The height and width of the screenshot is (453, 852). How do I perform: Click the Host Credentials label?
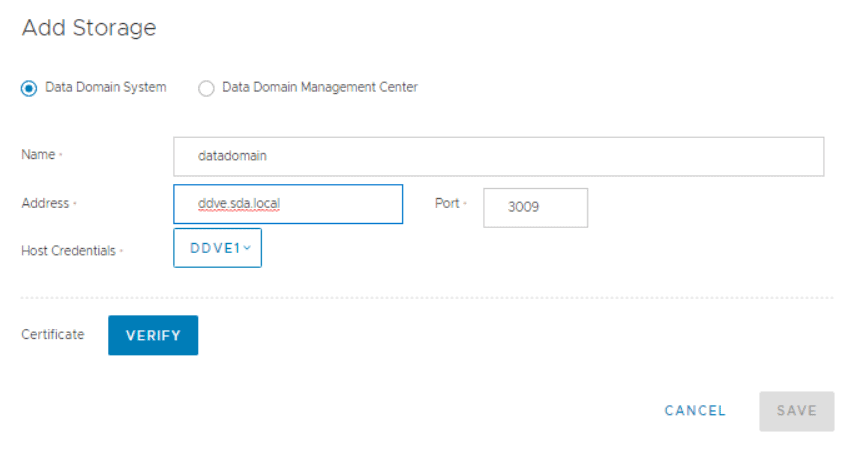[x=68, y=251]
